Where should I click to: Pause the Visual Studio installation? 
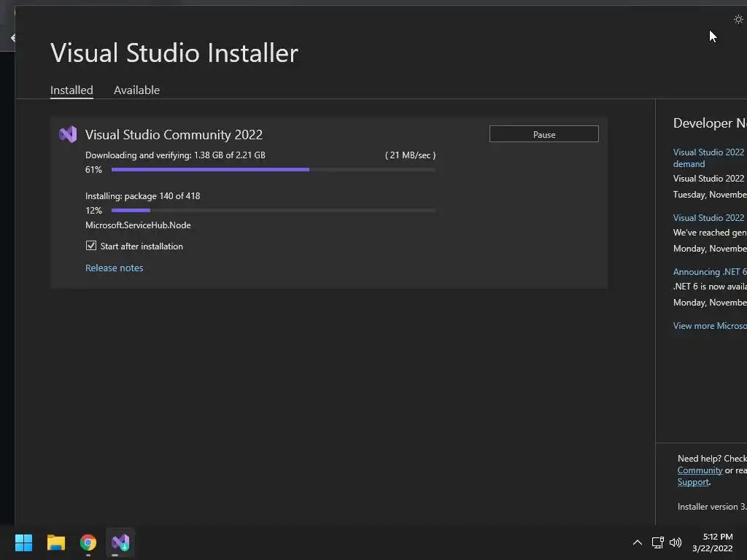tap(544, 134)
